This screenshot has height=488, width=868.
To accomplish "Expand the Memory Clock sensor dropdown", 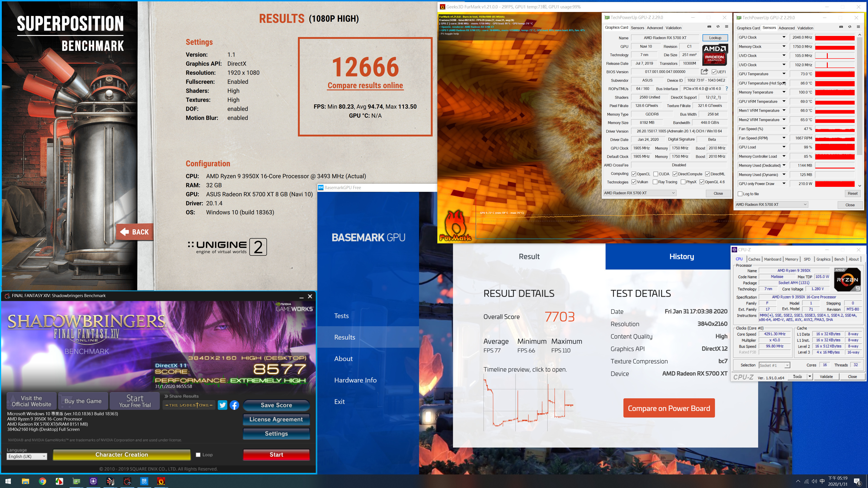I will coord(784,47).
